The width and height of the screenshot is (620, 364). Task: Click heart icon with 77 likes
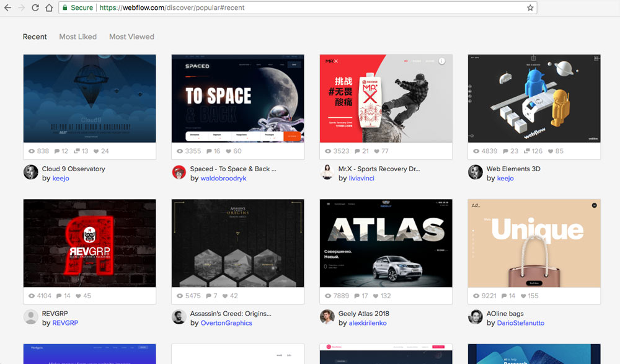point(377,151)
